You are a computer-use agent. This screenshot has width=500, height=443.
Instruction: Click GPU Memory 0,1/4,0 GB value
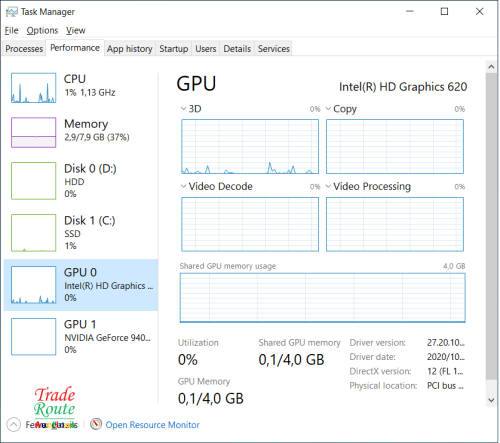coord(211,399)
